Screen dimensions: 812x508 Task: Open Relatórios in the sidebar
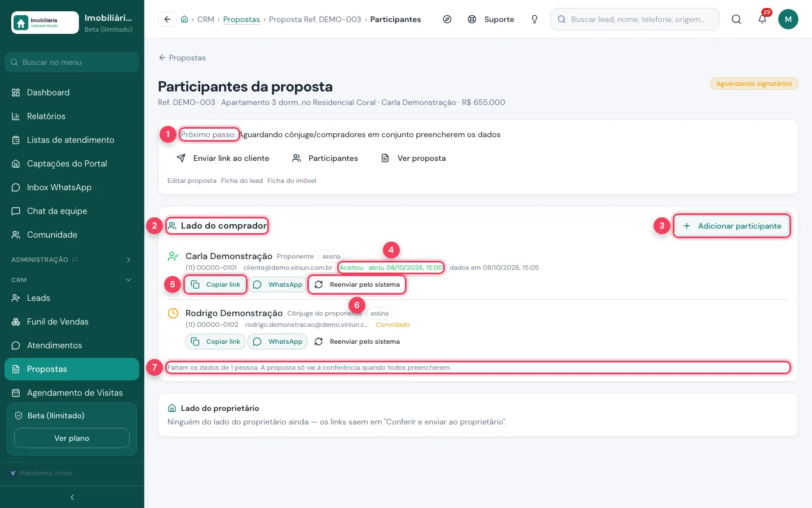[72, 116]
